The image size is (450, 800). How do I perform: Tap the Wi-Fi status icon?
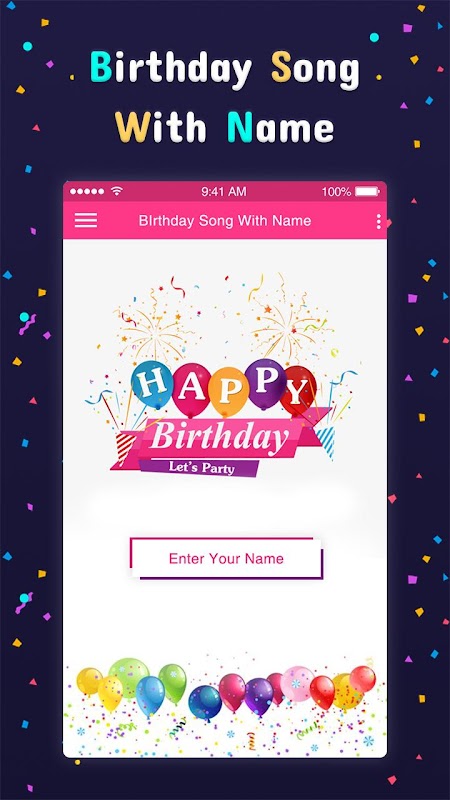(117, 191)
